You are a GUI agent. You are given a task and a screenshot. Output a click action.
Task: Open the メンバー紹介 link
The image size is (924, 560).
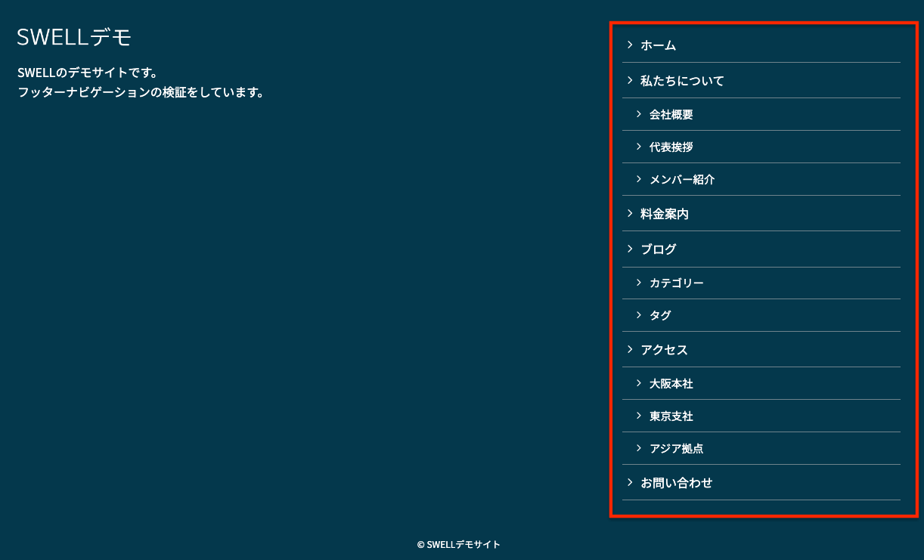pos(680,179)
